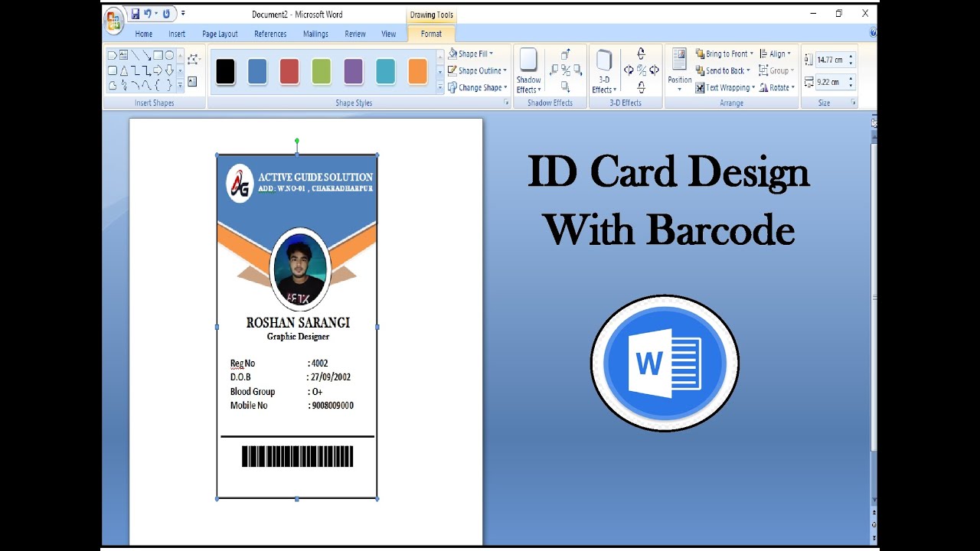Switch to the References tab

(x=270, y=34)
